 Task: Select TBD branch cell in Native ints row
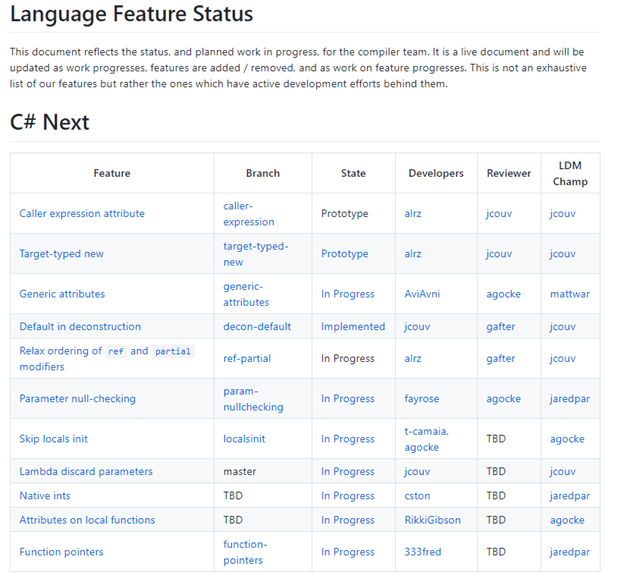233,495
